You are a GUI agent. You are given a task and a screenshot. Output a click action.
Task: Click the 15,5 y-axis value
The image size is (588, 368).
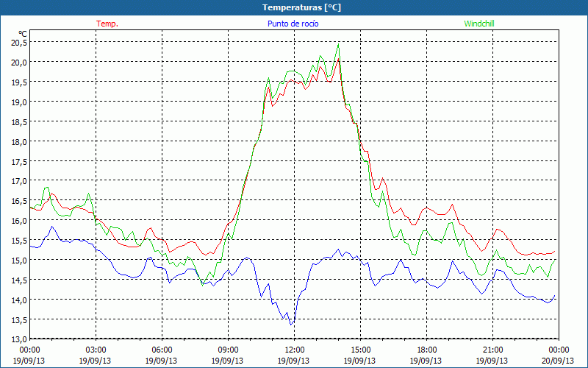(19, 241)
